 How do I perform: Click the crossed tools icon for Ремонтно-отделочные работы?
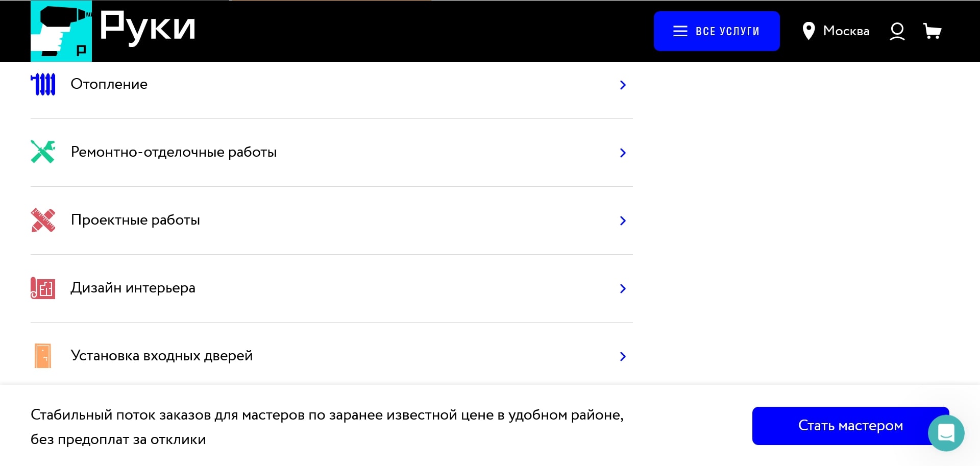click(x=43, y=152)
